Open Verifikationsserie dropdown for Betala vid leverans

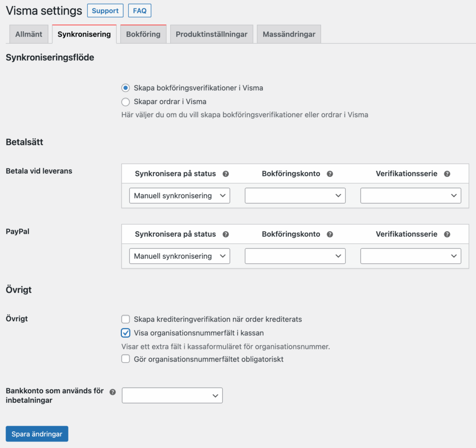410,195
